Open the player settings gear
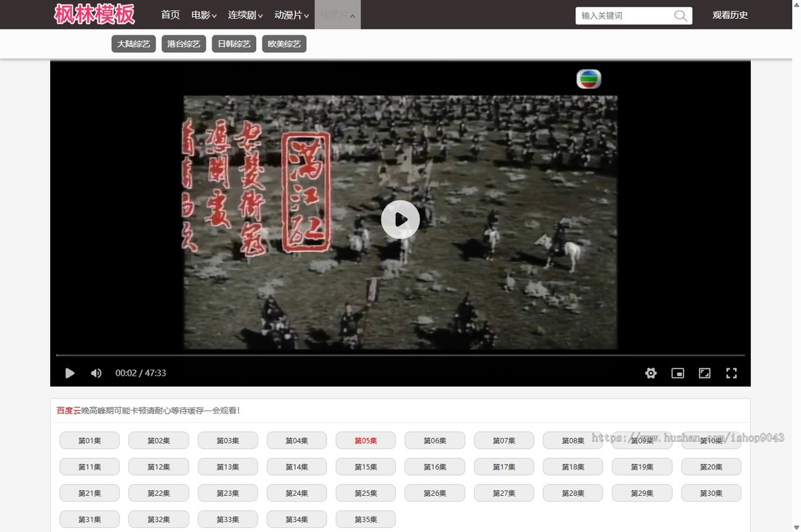This screenshot has height=532, width=801. (x=651, y=373)
